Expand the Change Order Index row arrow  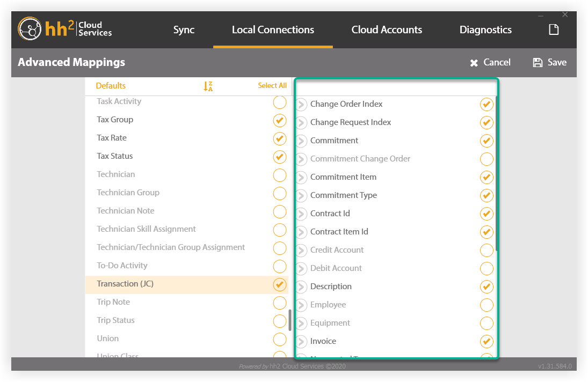tap(301, 105)
